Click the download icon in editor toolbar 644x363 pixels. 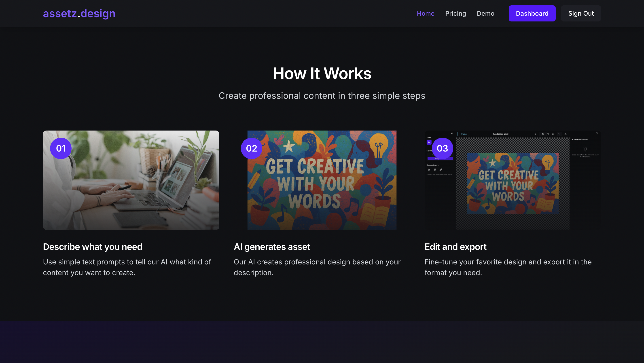pos(566,134)
